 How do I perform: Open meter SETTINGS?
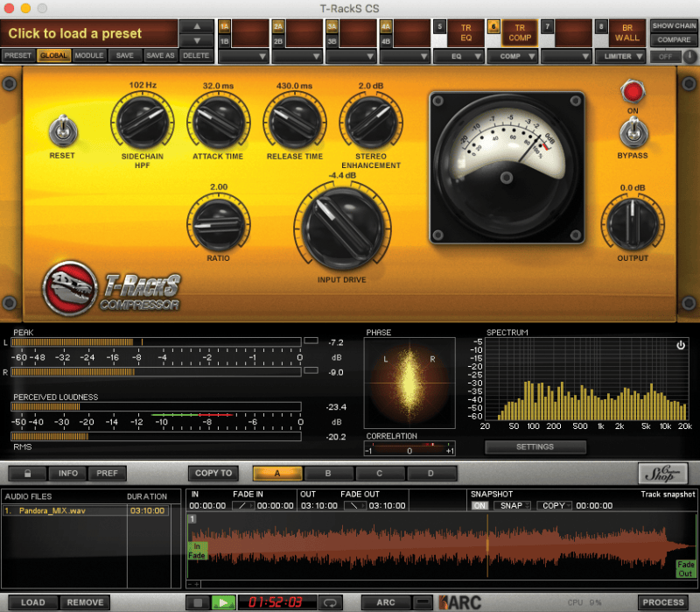pyautogui.click(x=535, y=447)
